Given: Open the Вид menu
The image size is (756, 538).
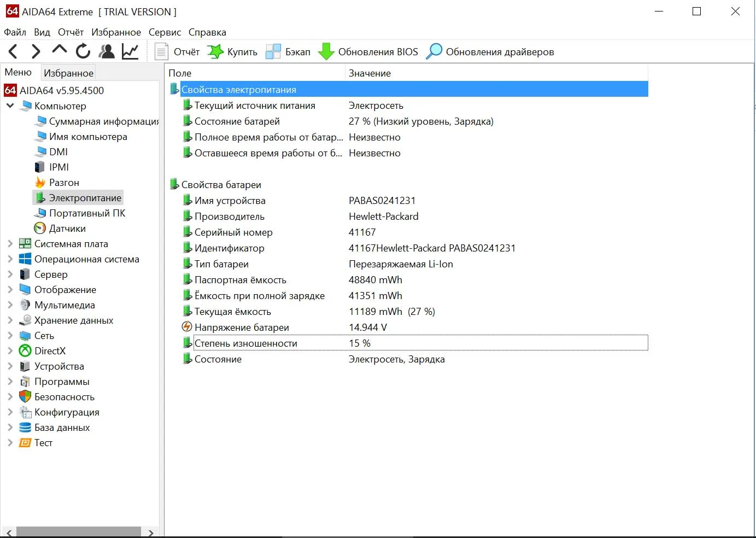Looking at the screenshot, I should (42, 32).
